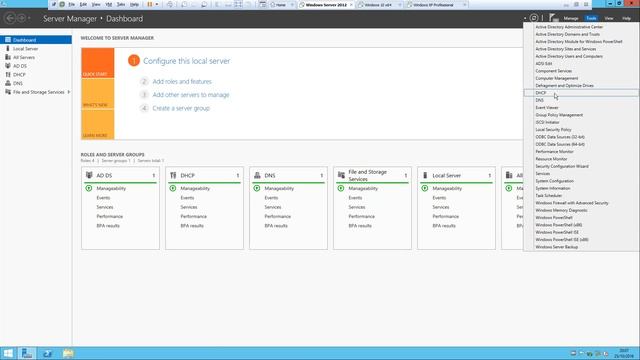Open the DHCP role tile header

click(204, 175)
